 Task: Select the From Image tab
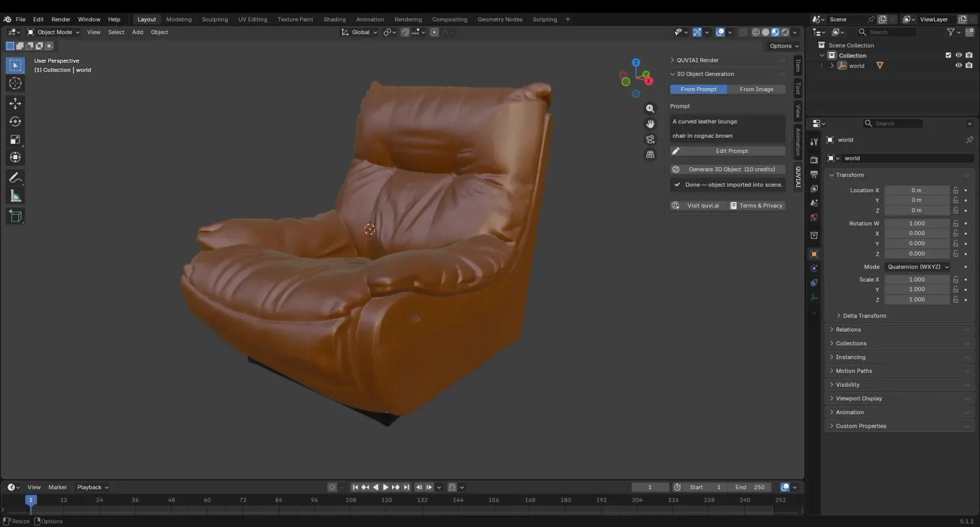pos(756,89)
